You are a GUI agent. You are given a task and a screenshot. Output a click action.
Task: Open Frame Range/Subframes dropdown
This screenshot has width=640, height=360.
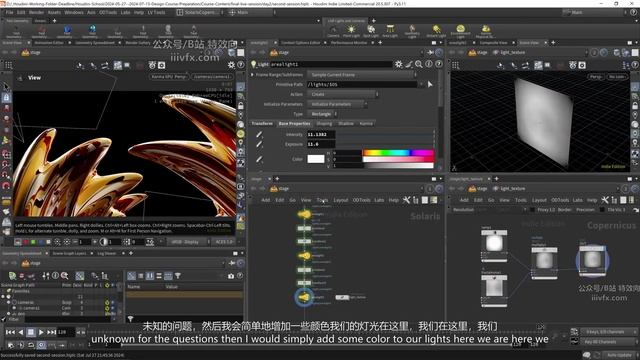tap(362, 75)
